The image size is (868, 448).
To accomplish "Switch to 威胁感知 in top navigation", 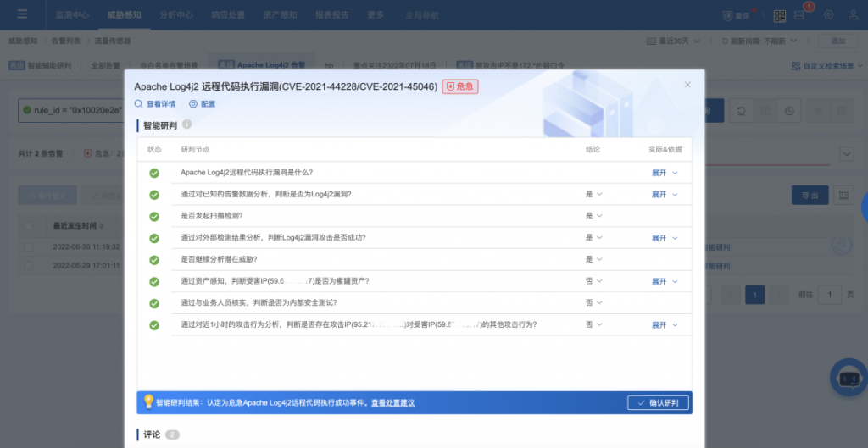I will pos(124,15).
